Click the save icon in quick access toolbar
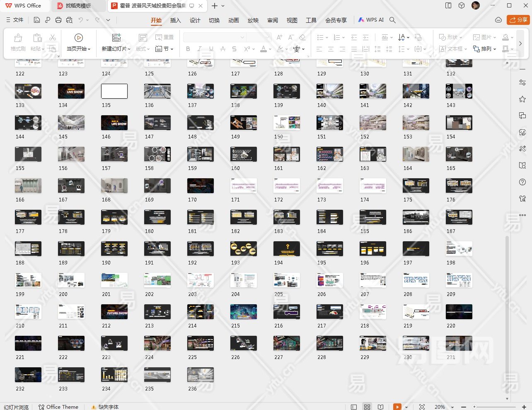 click(37, 20)
